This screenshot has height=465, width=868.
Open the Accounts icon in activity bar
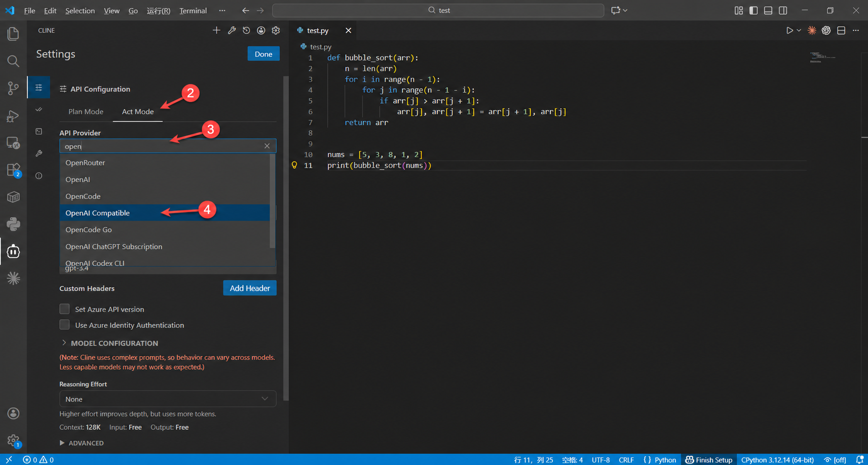[13, 413]
